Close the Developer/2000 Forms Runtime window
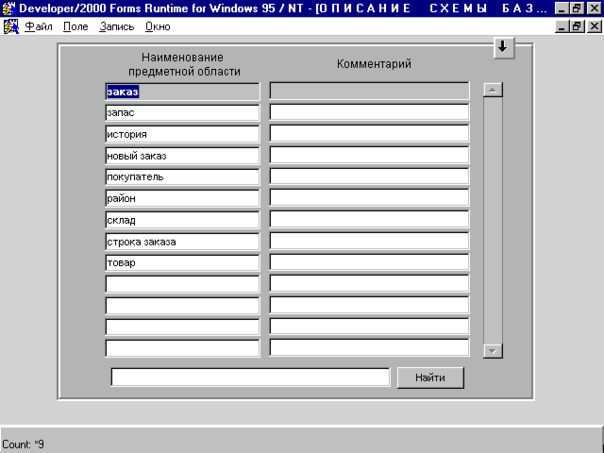 [594, 8]
